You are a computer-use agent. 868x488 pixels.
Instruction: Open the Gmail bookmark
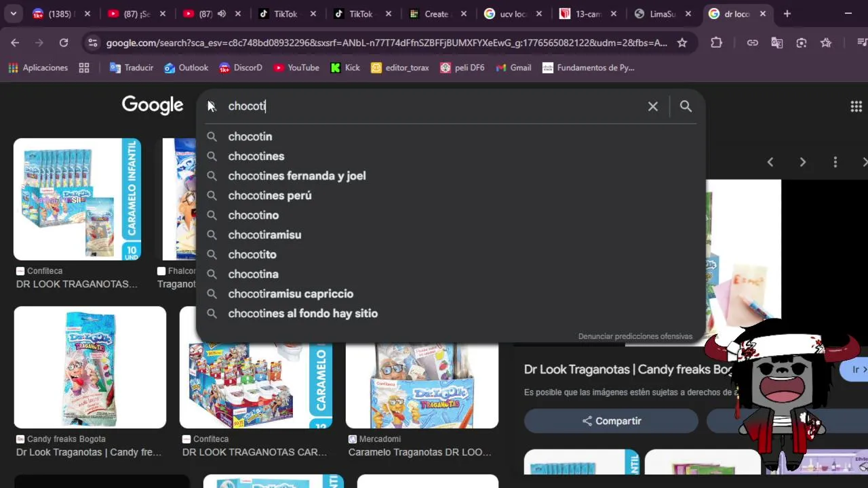tap(513, 68)
